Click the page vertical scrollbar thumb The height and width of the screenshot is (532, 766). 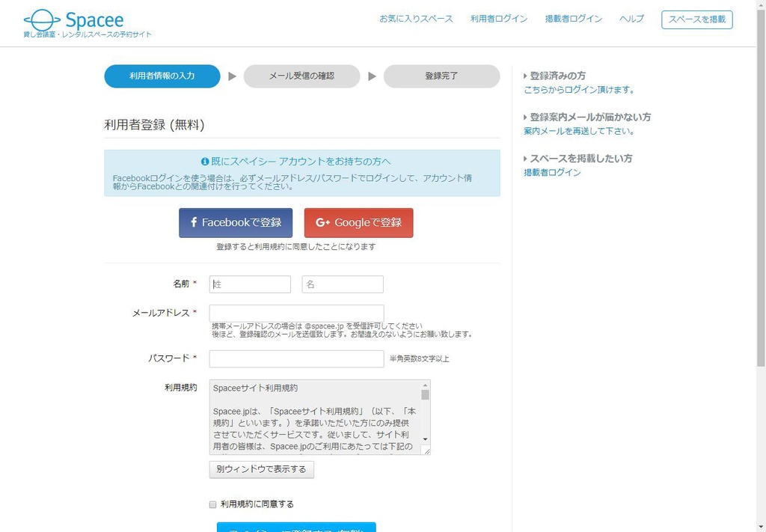[x=761, y=188]
